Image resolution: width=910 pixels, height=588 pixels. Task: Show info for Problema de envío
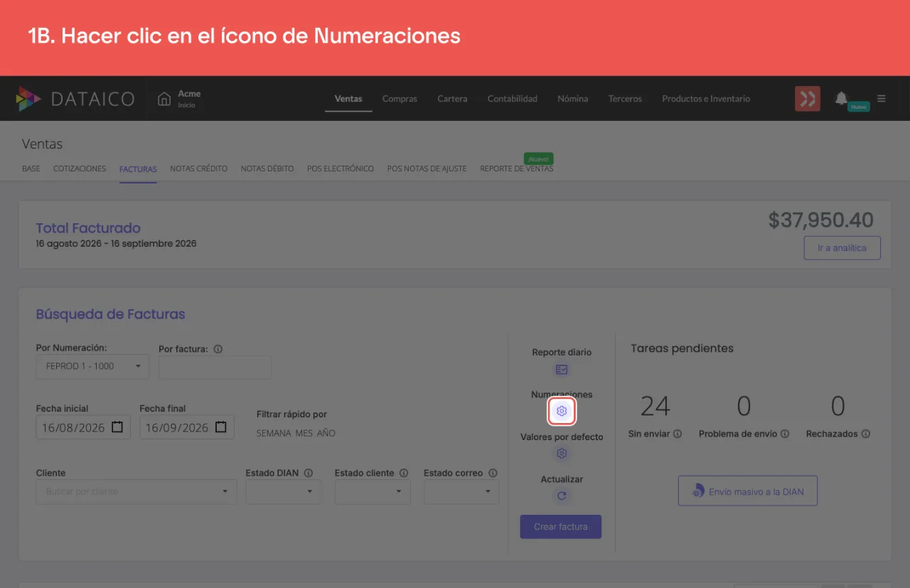point(785,434)
